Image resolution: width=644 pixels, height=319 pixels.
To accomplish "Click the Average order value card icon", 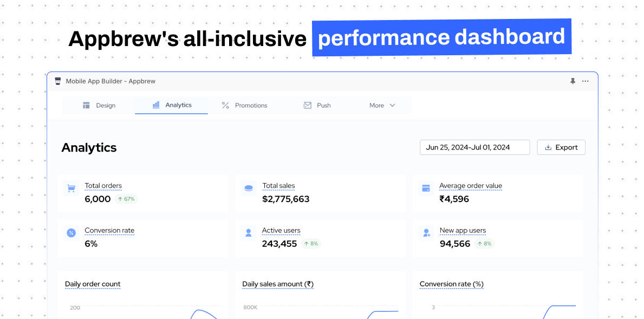I will (426, 188).
